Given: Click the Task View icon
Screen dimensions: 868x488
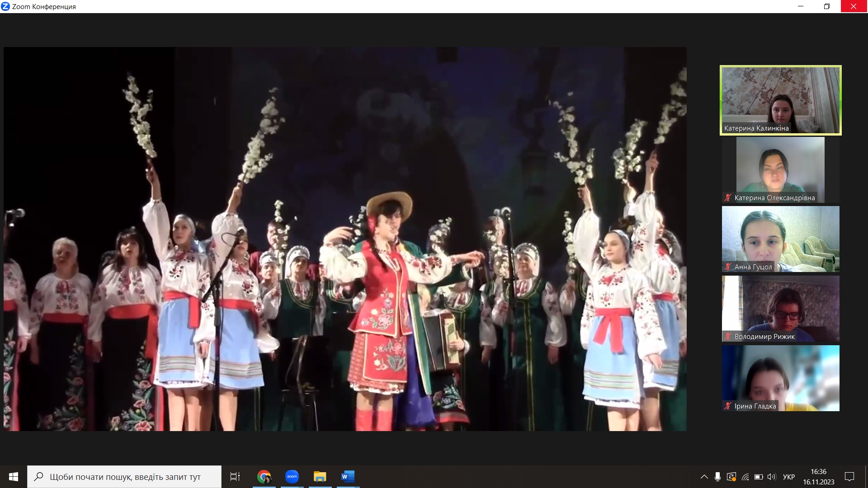Looking at the screenshot, I should (235, 477).
